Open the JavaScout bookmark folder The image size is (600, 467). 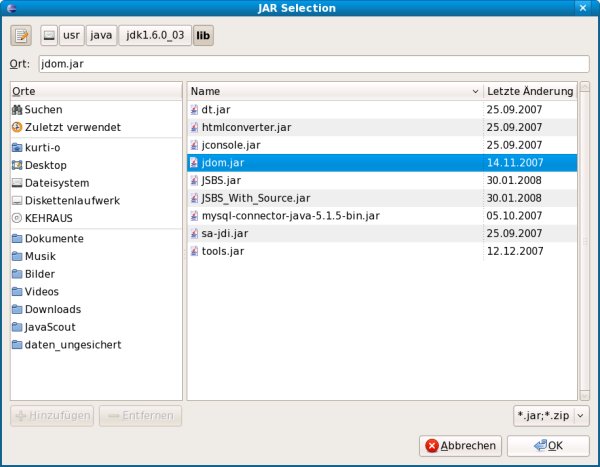tap(50, 327)
